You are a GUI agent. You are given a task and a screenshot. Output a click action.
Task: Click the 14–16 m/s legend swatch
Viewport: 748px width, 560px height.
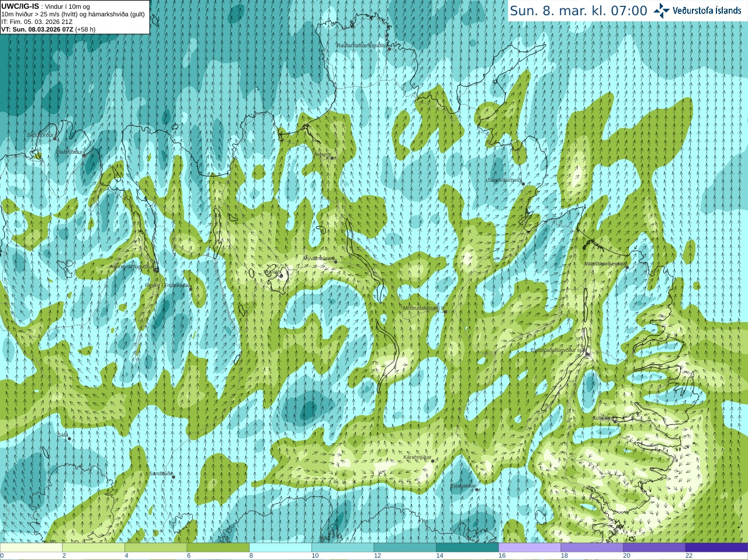pyautogui.click(x=467, y=548)
